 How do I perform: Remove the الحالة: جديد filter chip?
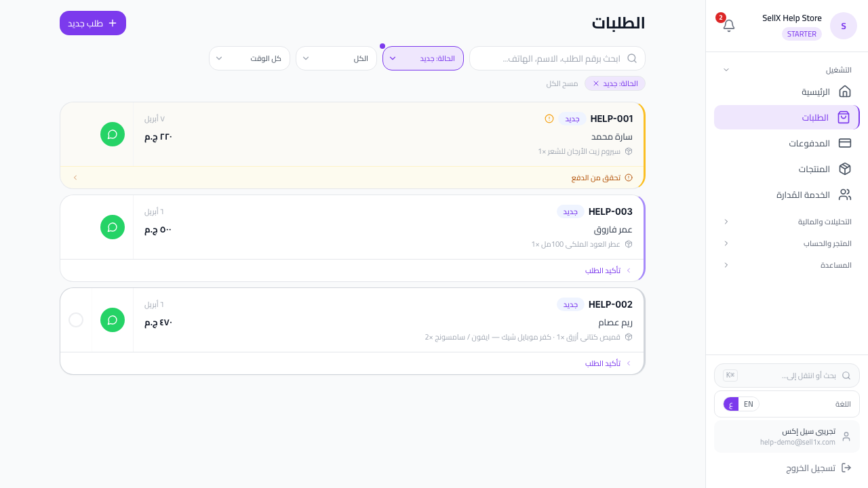pyautogui.click(x=596, y=83)
